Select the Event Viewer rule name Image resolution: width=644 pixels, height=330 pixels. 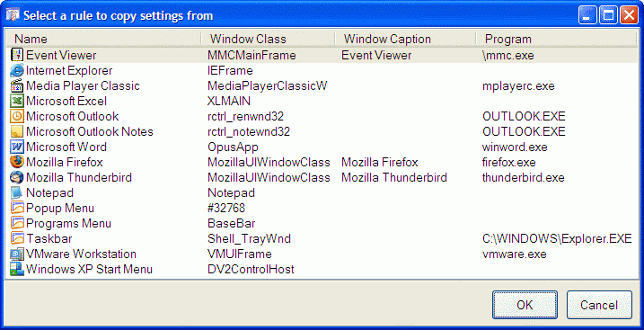[x=61, y=55]
